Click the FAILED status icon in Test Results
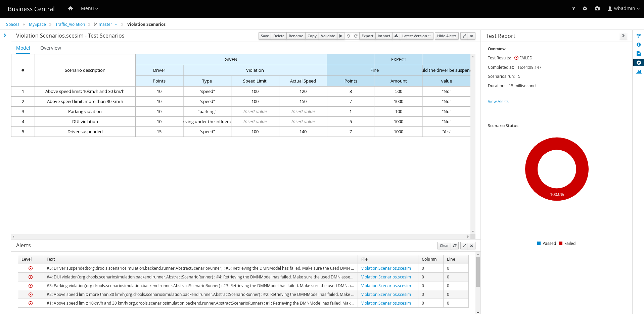 point(516,58)
